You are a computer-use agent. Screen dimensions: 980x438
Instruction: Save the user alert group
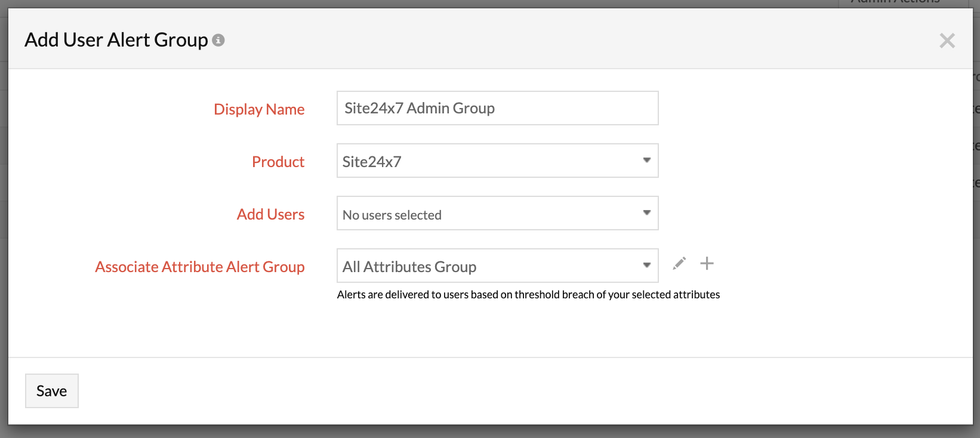tap(52, 391)
